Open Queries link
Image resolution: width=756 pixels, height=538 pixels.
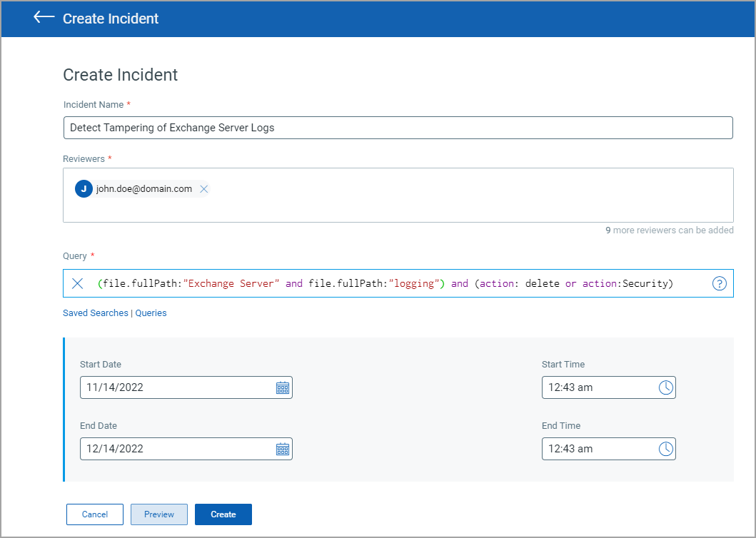coord(151,313)
